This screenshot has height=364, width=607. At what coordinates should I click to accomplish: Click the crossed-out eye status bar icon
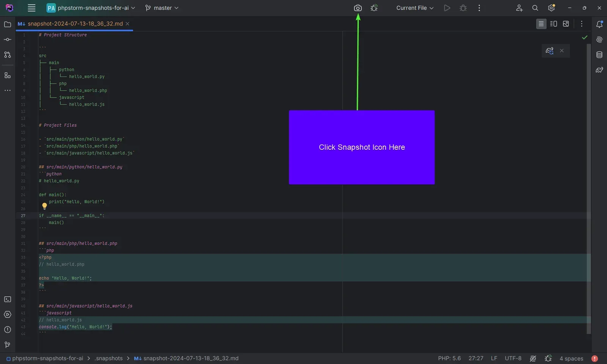coord(533,359)
